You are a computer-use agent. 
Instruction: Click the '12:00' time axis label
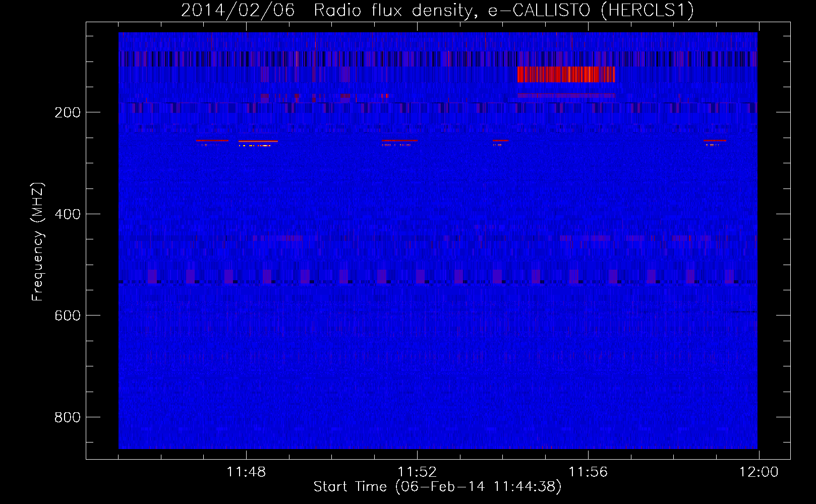coord(759,472)
